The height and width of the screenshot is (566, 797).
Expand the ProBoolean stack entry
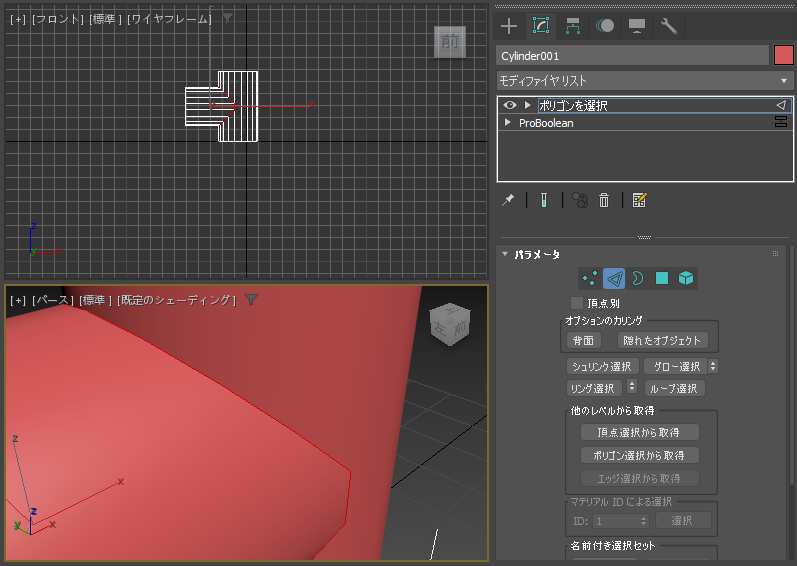click(507, 122)
